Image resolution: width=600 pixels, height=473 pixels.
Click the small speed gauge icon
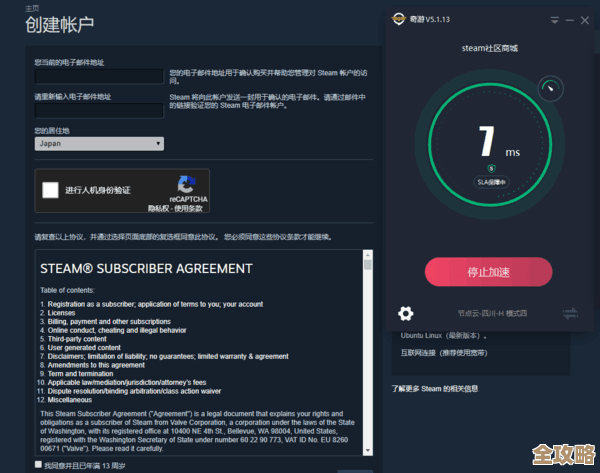550,88
